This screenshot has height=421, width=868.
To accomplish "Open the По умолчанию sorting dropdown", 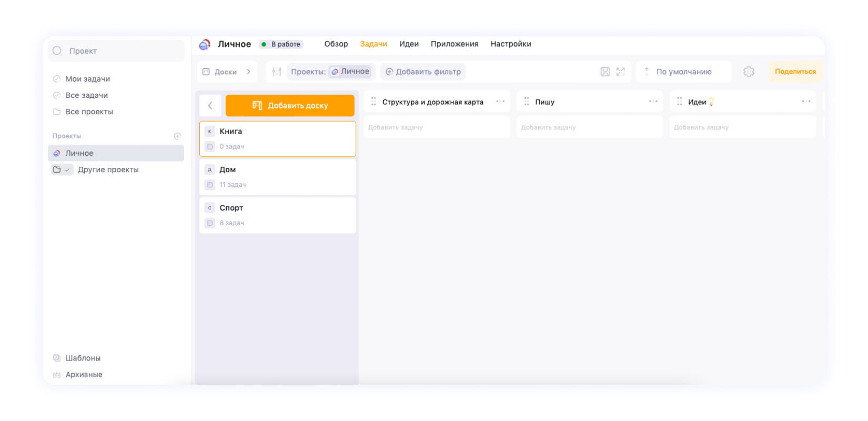I will pyautogui.click(x=683, y=72).
